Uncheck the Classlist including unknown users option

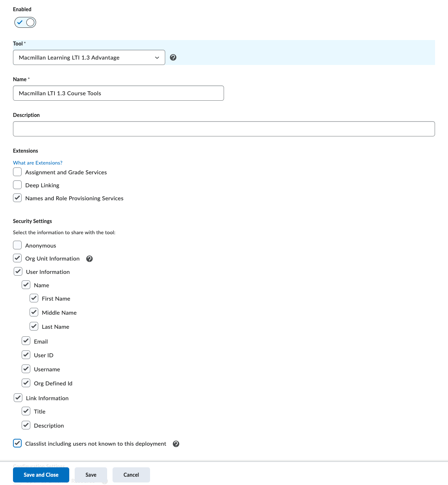point(17,443)
